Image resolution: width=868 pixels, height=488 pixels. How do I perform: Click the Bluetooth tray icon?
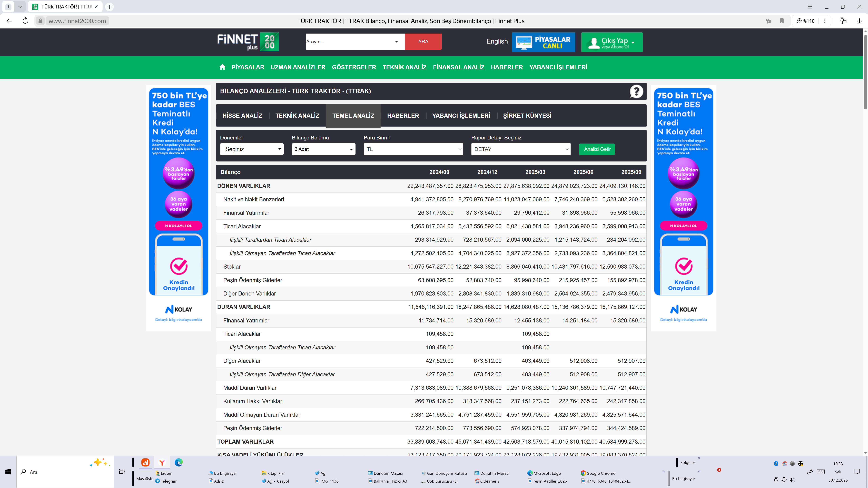click(776, 464)
